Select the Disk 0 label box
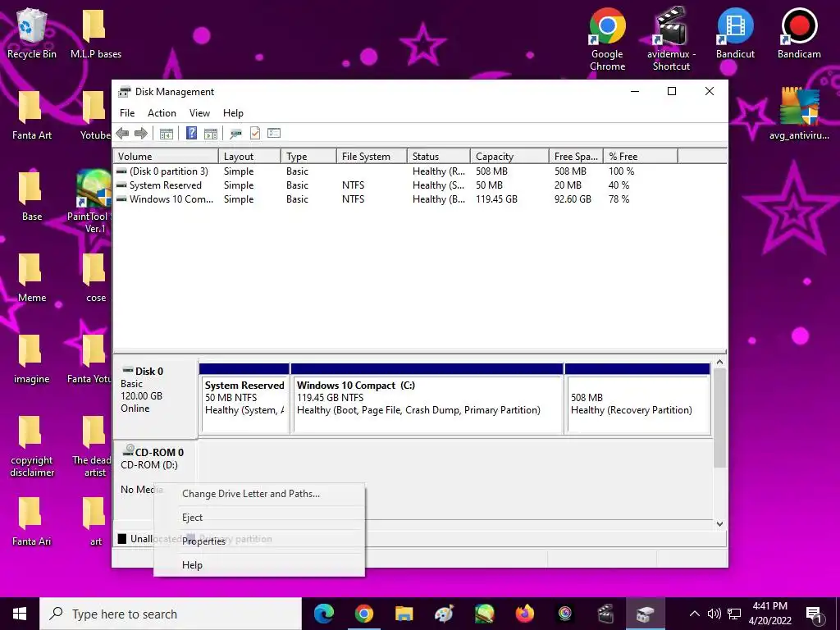The width and height of the screenshot is (840, 630). point(155,399)
